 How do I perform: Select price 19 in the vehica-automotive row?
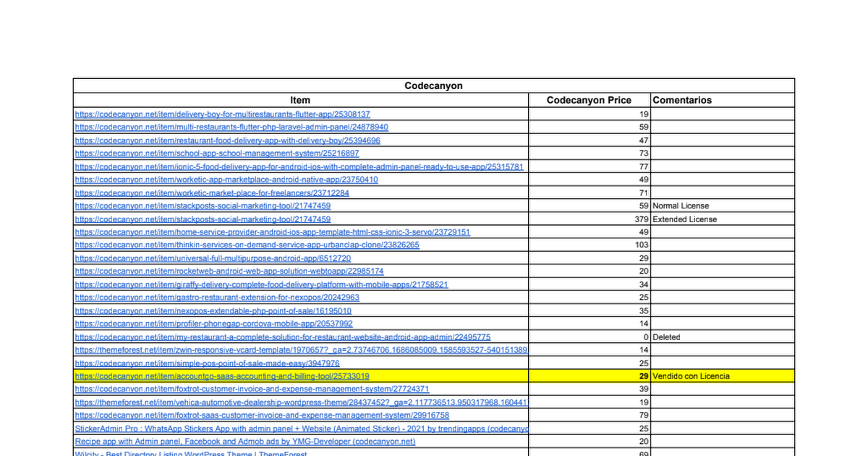[x=589, y=402]
